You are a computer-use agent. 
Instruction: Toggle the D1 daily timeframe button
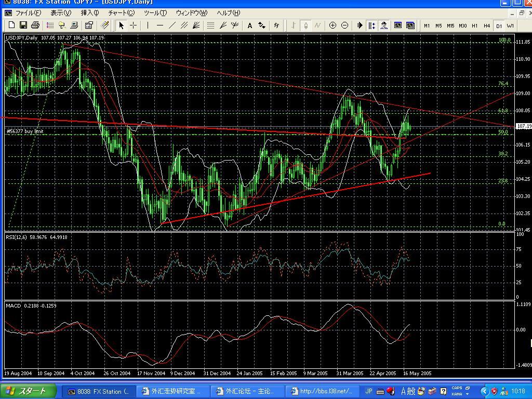(499, 25)
